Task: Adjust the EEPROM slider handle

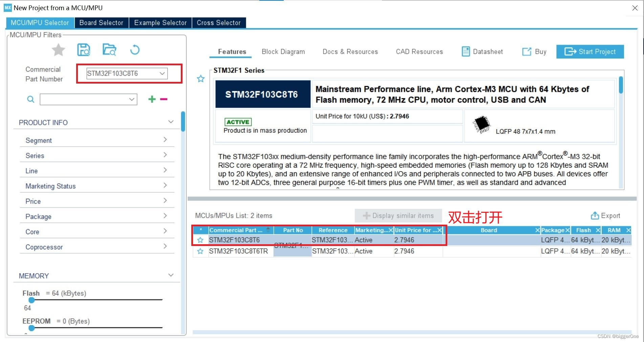Action: pos(31,328)
